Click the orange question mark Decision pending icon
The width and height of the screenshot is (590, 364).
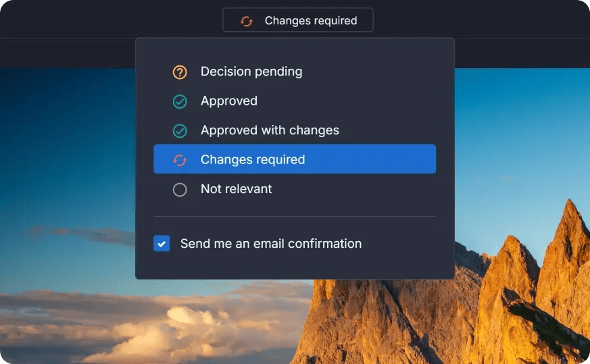click(180, 72)
